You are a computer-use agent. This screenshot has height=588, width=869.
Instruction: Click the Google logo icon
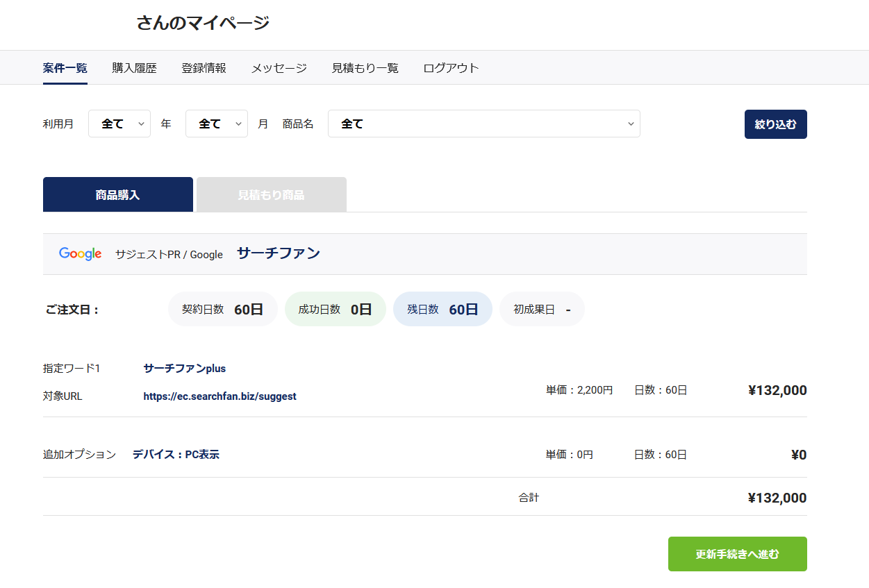click(81, 254)
